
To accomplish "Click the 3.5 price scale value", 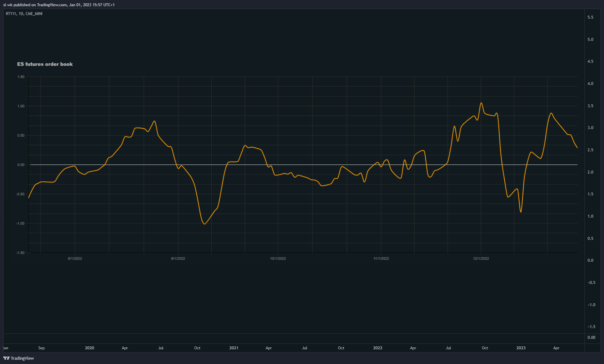I will point(590,106).
